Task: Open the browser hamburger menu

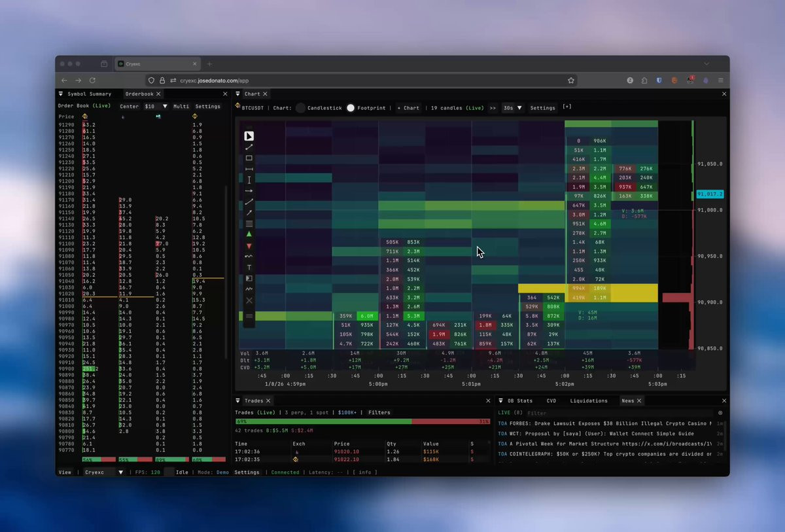Action: (720, 80)
